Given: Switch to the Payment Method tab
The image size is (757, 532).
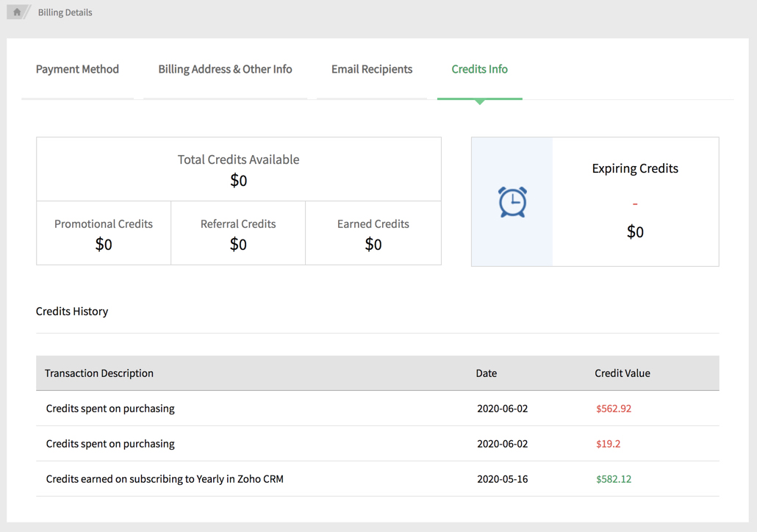Looking at the screenshot, I should click(x=77, y=68).
